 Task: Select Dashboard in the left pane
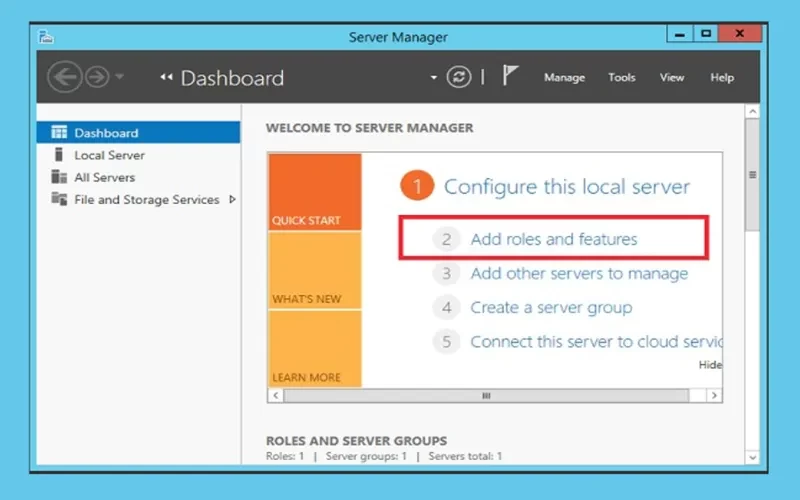pyautogui.click(x=138, y=133)
